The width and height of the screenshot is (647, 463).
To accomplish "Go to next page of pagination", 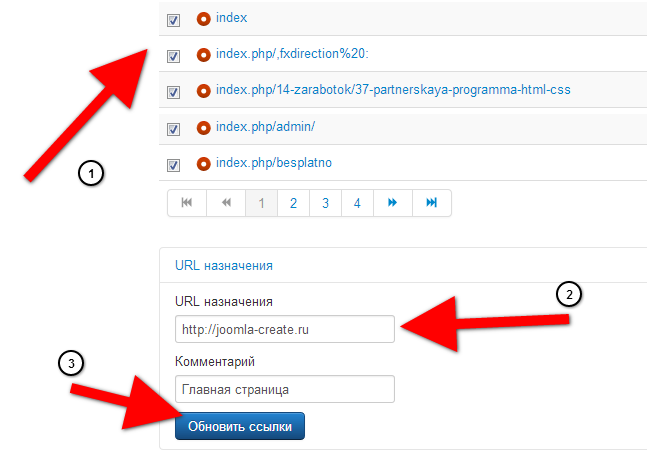I will [393, 203].
